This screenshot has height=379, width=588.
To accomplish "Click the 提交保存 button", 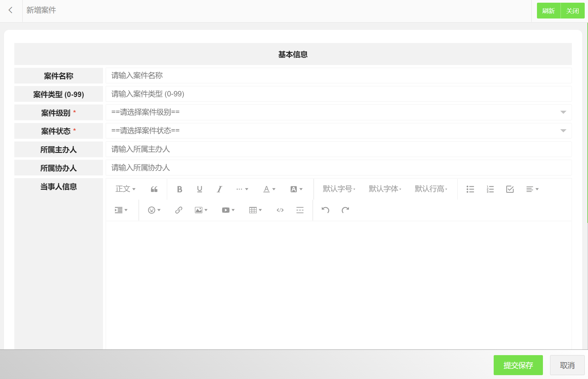I will click(518, 365).
